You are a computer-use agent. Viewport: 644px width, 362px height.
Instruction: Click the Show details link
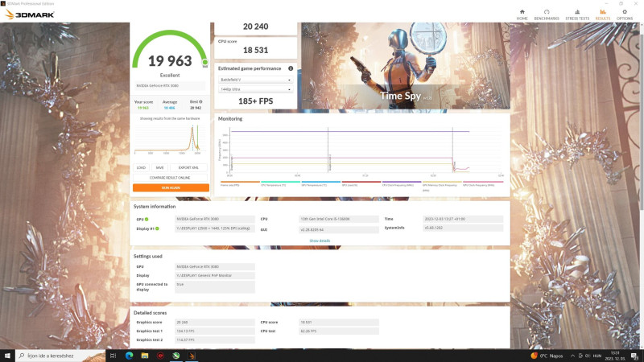click(320, 241)
